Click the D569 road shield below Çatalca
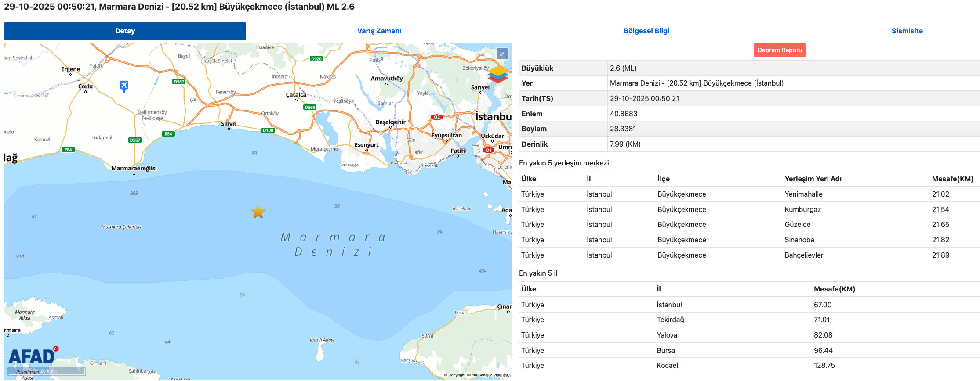Screen dimensions: 980x381 [x=309, y=108]
